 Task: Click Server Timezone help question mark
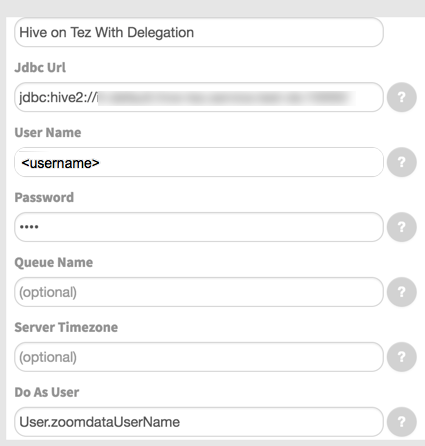[x=402, y=357]
